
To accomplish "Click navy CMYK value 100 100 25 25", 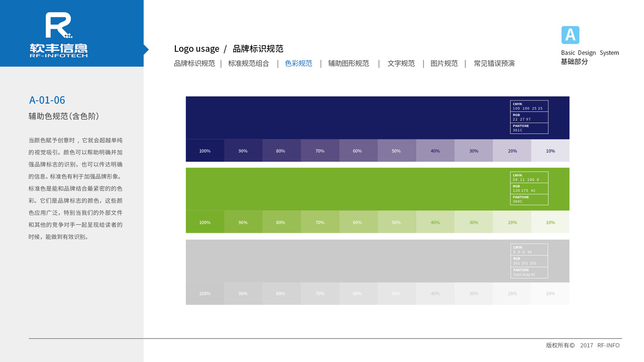I will coord(528,108).
